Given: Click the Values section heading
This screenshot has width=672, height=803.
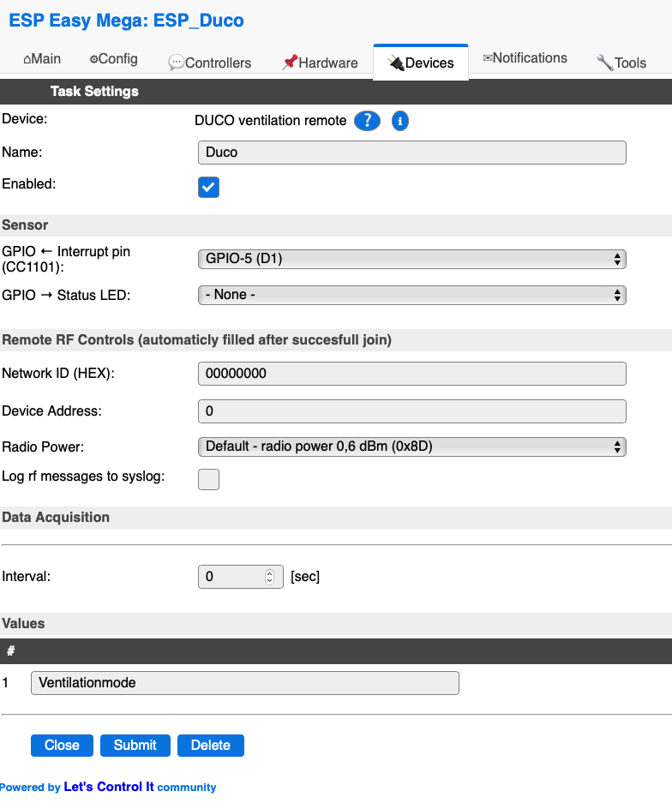Looking at the screenshot, I should [x=23, y=624].
